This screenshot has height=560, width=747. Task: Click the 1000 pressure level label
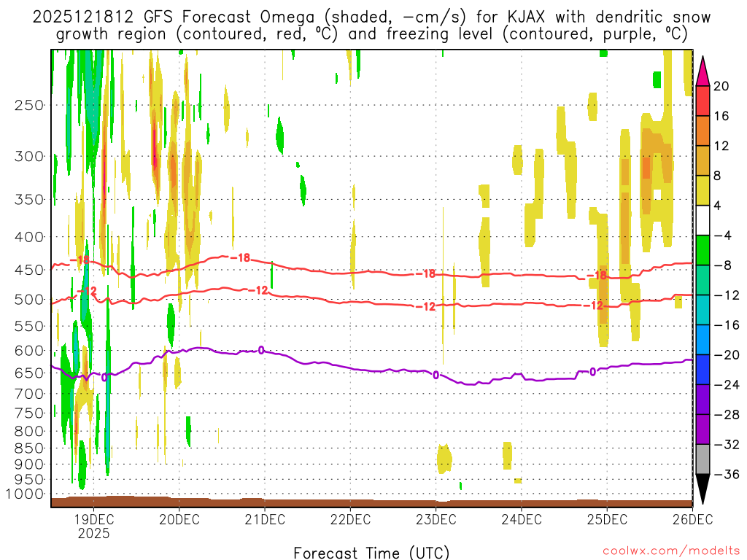[x=26, y=494]
